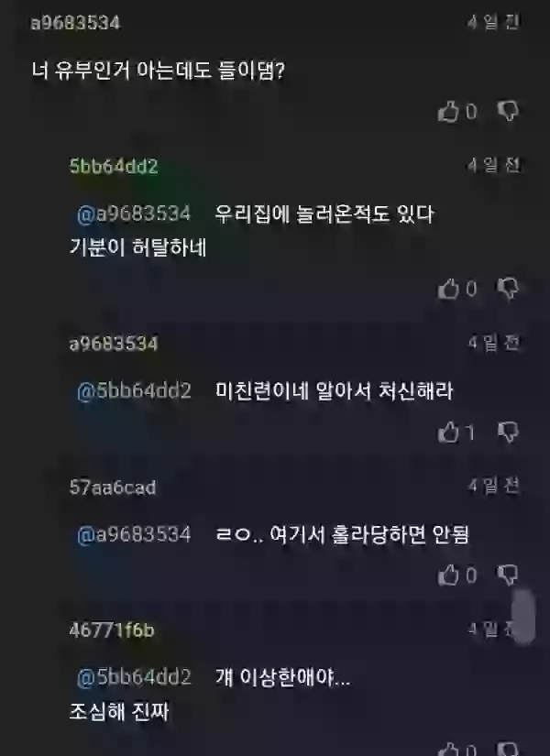
Task: Open the @a9683534 mention in 57aa6cad's reply
Action: point(134,534)
